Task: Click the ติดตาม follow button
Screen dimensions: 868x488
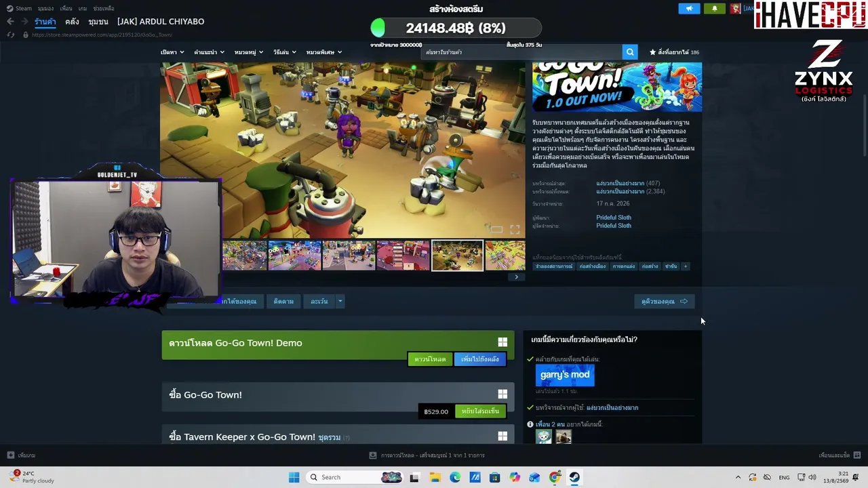Action: (283, 302)
